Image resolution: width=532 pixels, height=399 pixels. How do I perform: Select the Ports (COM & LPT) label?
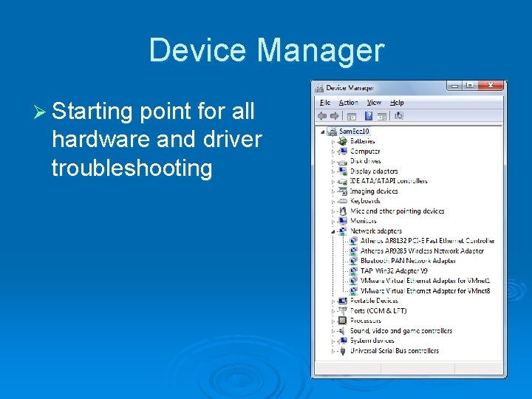(378, 311)
